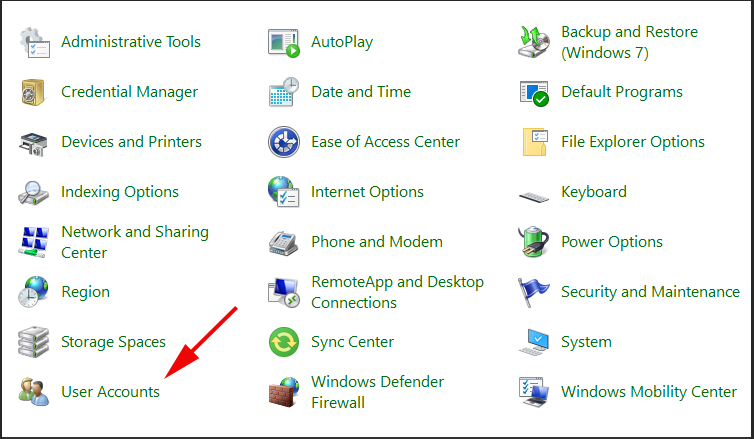The image size is (754, 439).
Task: Open Network and Sharing Center link
Action: coord(135,242)
